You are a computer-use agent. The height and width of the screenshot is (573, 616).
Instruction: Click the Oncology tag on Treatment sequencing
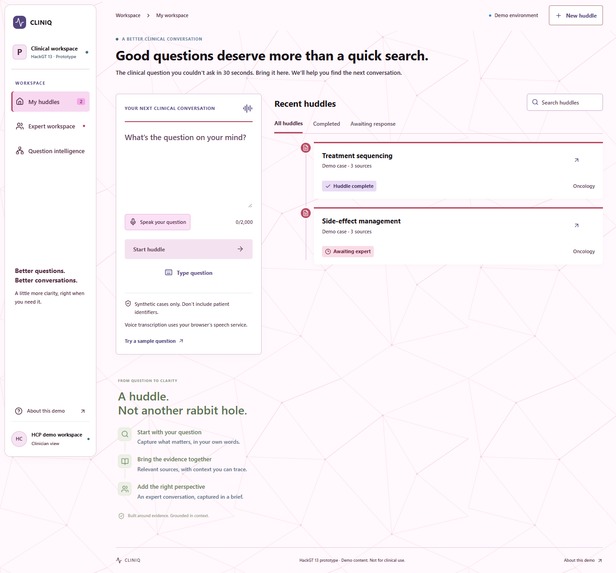point(584,186)
